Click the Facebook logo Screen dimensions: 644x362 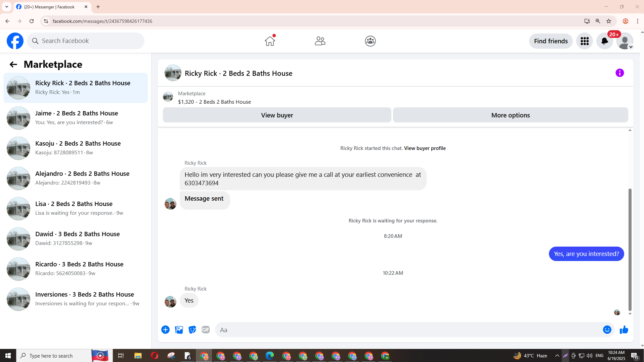(x=15, y=41)
